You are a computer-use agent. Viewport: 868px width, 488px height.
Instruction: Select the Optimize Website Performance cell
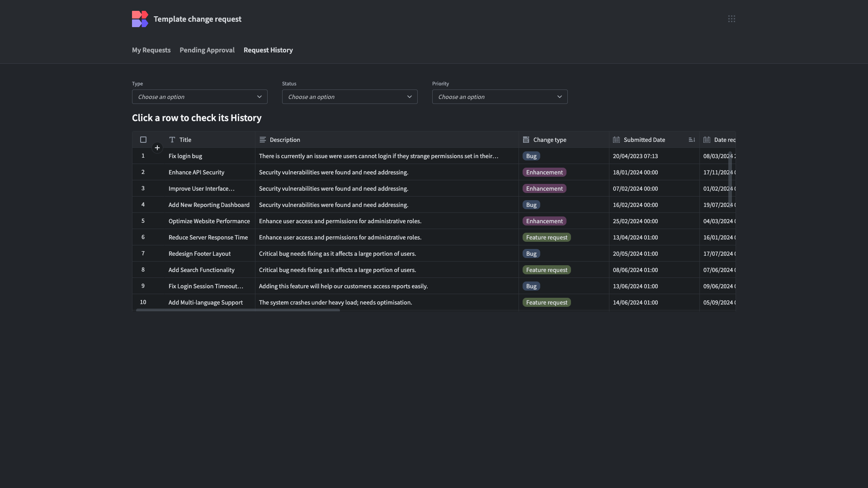pos(210,221)
